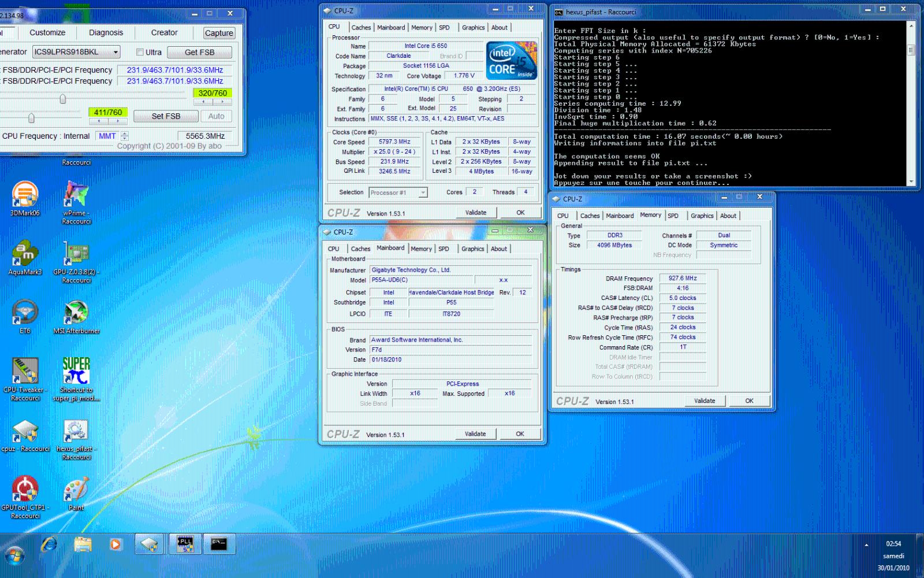Select the CAS# Latency 5.0 clocks value

pyautogui.click(x=683, y=298)
